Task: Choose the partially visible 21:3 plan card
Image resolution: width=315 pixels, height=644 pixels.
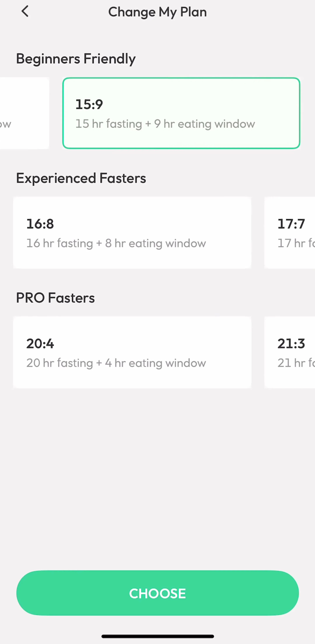Action: point(289,352)
